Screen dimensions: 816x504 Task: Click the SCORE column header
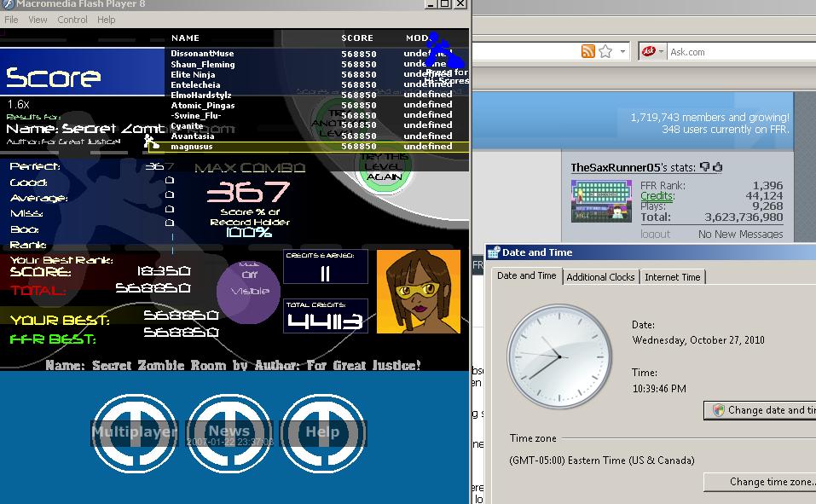tap(357, 38)
